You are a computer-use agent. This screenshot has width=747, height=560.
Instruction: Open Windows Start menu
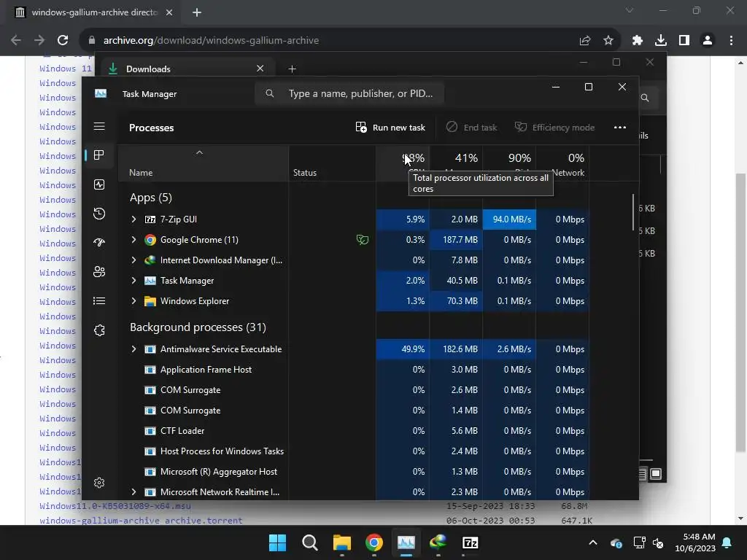(x=277, y=542)
